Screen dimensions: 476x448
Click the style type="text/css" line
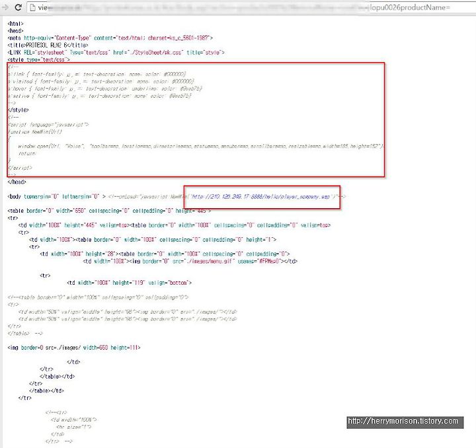coord(38,59)
